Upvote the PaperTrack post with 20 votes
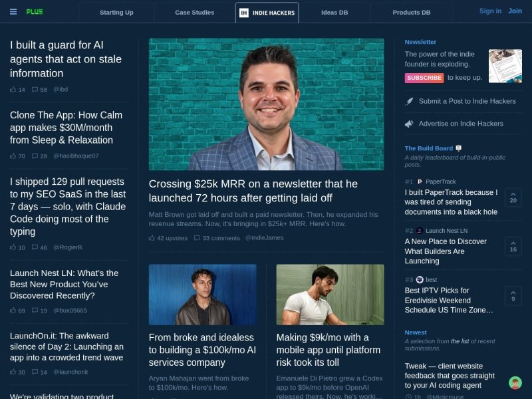Screen dimensions: 532x399 (x=513, y=197)
